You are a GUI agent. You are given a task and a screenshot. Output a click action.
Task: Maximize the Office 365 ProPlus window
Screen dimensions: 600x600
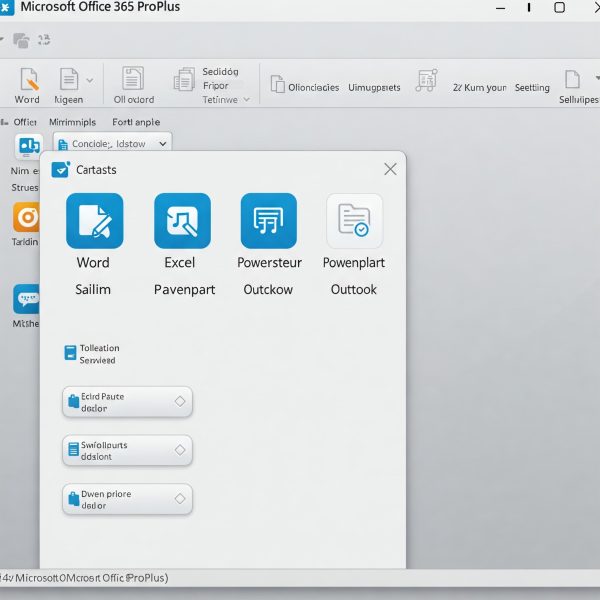click(559, 7)
